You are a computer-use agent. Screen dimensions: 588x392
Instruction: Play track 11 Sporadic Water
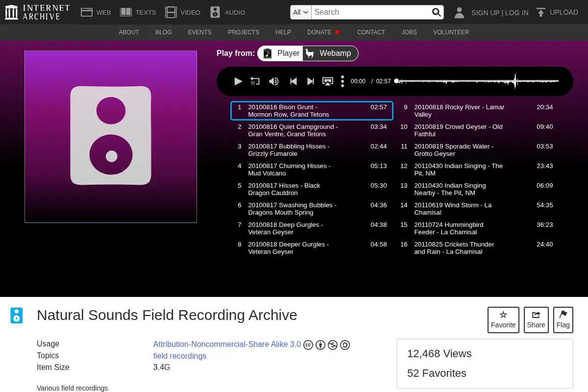(478, 150)
